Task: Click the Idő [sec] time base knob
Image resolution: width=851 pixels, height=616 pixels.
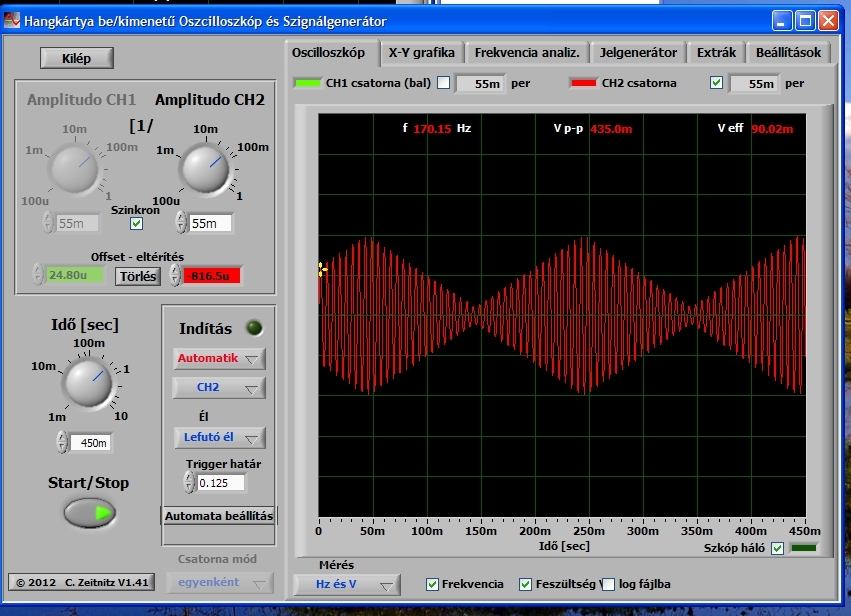Action: click(x=88, y=382)
